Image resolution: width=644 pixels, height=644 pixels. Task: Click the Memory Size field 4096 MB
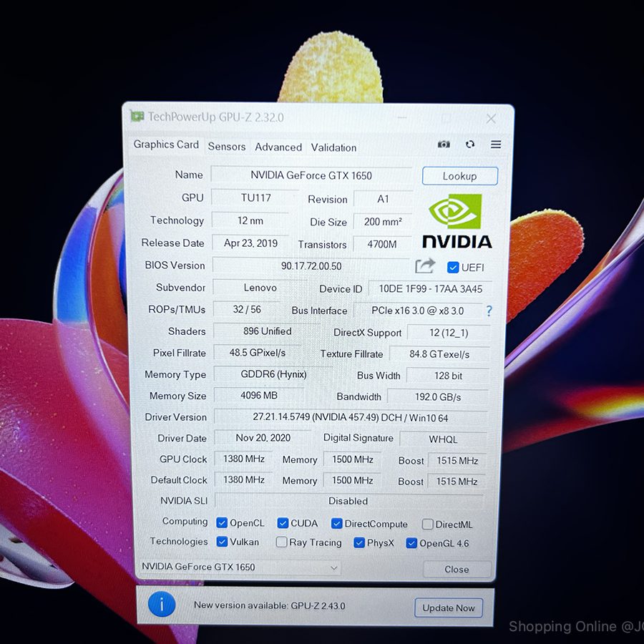pos(259,396)
